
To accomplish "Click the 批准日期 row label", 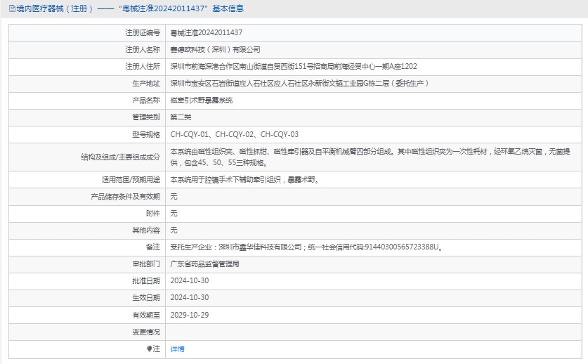I will (146, 281).
